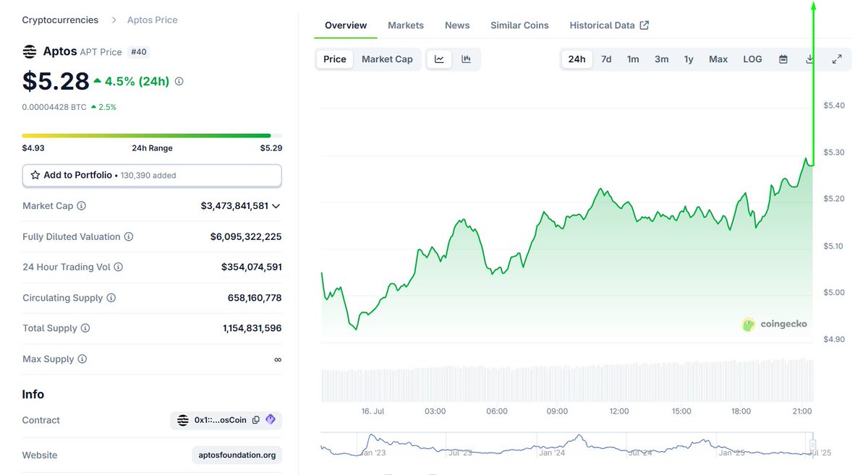868x475 pixels.
Task: Open 24 Hour Trading Vol info icon
Action: click(119, 267)
